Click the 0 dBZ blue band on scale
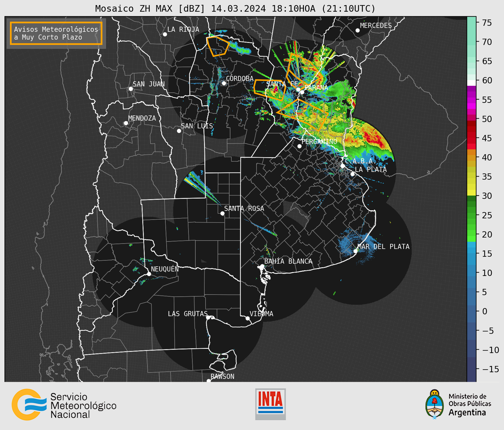504x430 pixels. (x=471, y=311)
